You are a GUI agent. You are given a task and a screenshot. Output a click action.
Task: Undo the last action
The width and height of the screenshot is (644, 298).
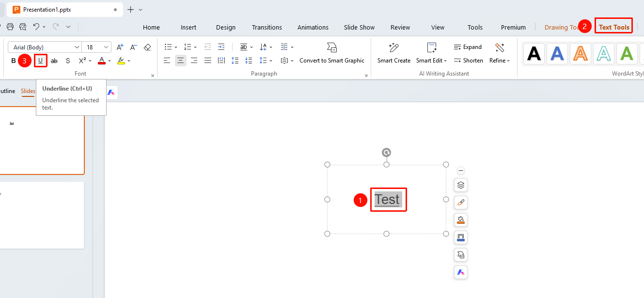pyautogui.click(x=36, y=27)
